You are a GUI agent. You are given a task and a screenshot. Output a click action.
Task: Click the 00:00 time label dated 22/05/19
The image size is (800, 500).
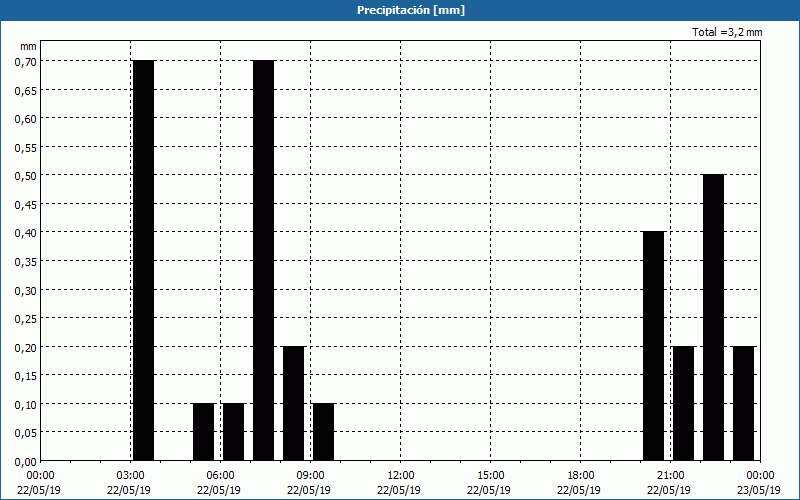(39, 476)
